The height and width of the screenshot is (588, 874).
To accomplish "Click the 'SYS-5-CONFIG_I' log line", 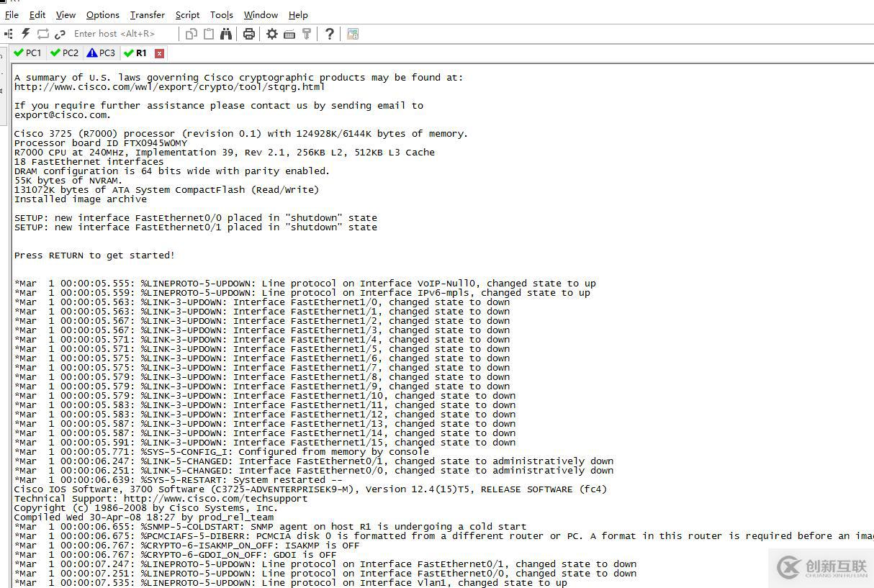I will click(x=222, y=452).
